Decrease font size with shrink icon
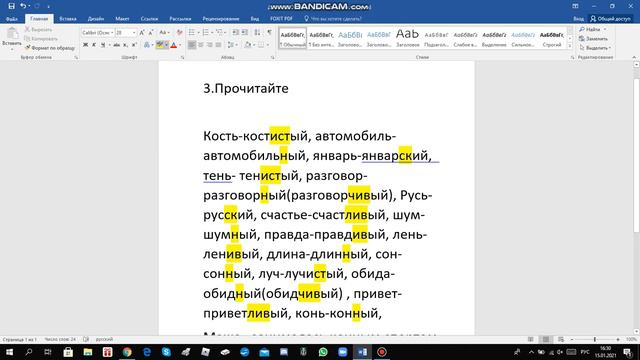Image resolution: width=640 pixels, height=360 pixels. (151, 33)
